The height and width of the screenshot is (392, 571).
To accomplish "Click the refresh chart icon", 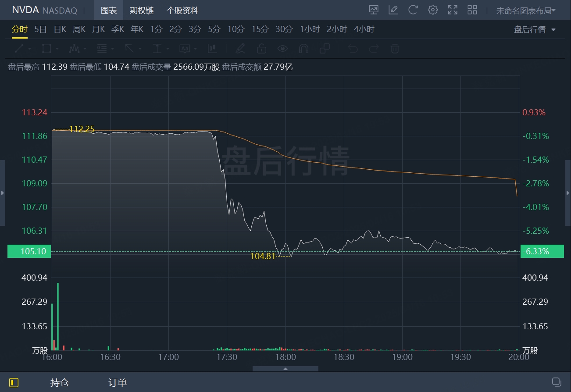I will [413, 10].
